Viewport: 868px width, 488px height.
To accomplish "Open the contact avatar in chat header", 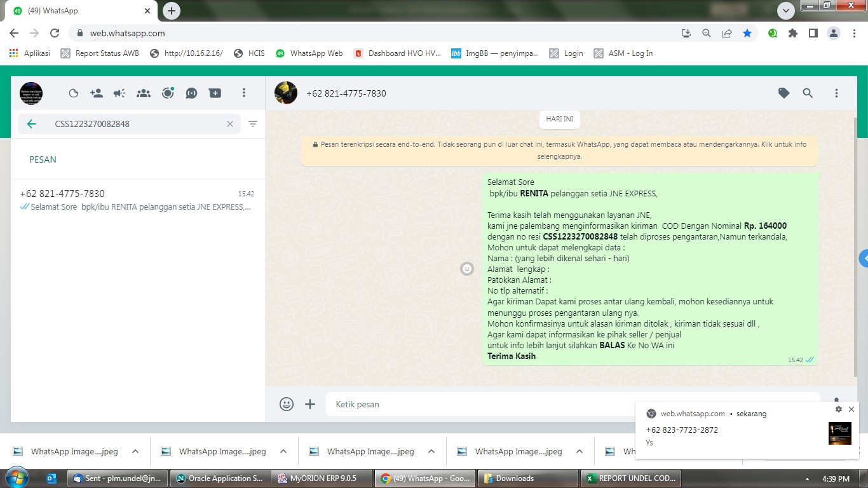I will 286,93.
